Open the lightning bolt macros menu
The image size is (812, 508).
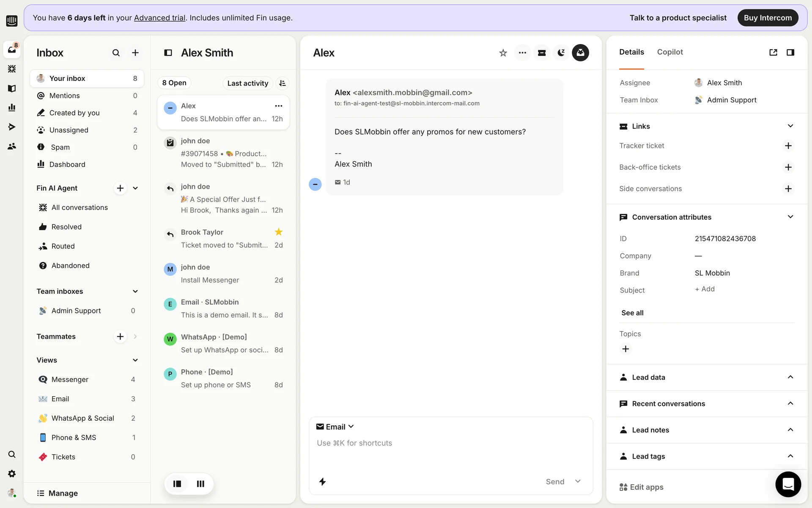pos(322,481)
